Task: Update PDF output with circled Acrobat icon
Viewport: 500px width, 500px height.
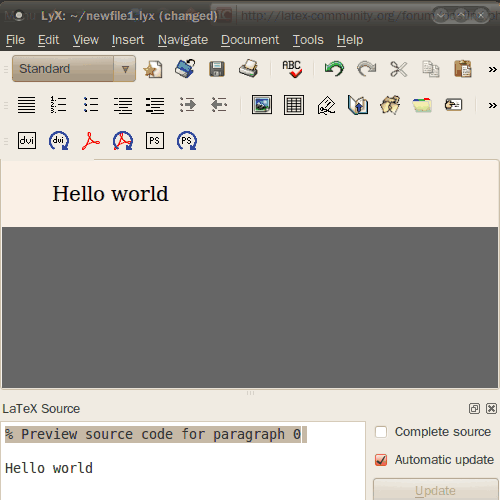Action: coord(123,140)
